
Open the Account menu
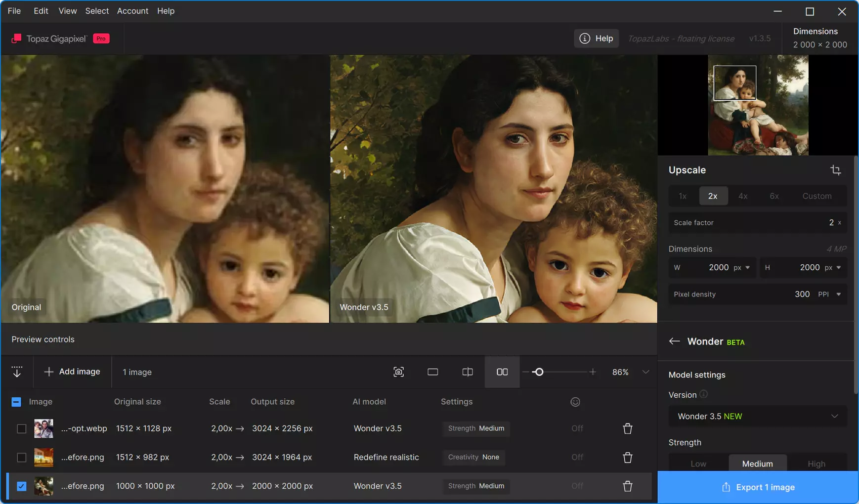coord(132,11)
